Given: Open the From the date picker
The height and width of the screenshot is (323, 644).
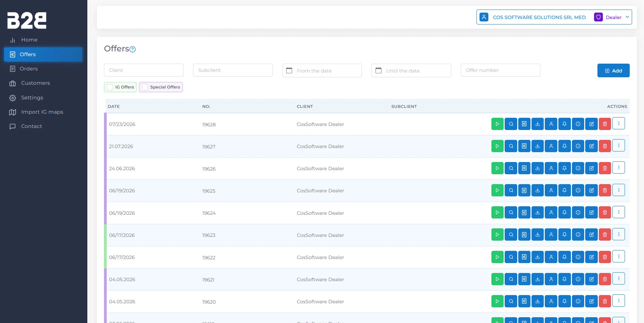Looking at the screenshot, I should coord(322,70).
